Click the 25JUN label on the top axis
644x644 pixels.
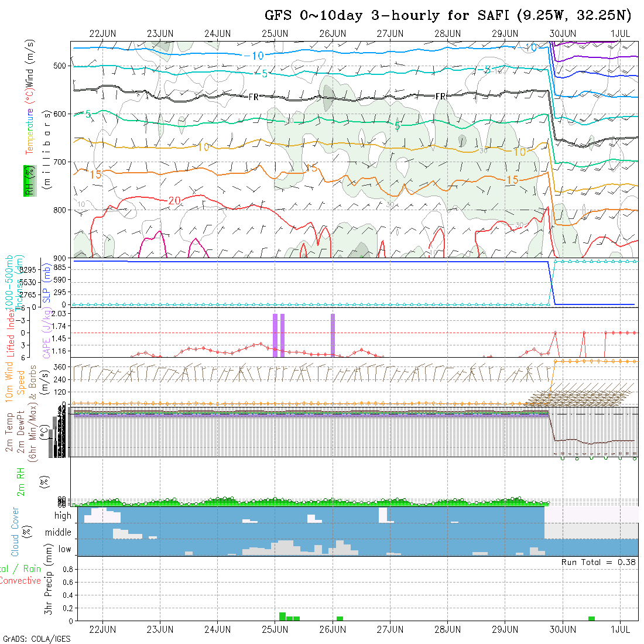pos(275,34)
